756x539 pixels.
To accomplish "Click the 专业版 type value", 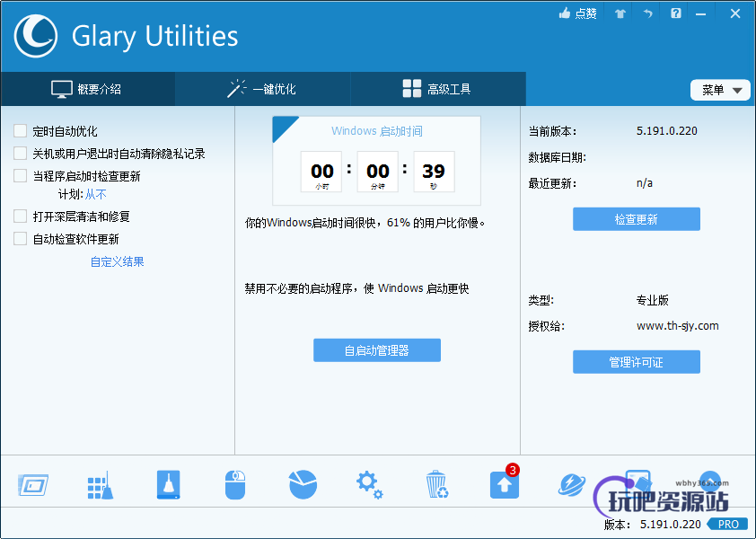I will (x=653, y=300).
